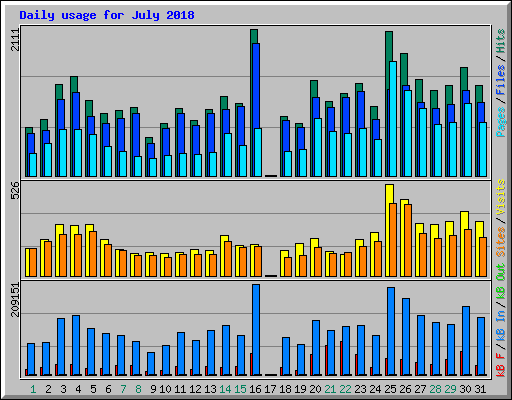
Task: Select day 10 label on the x-axis
Action: tap(165, 389)
